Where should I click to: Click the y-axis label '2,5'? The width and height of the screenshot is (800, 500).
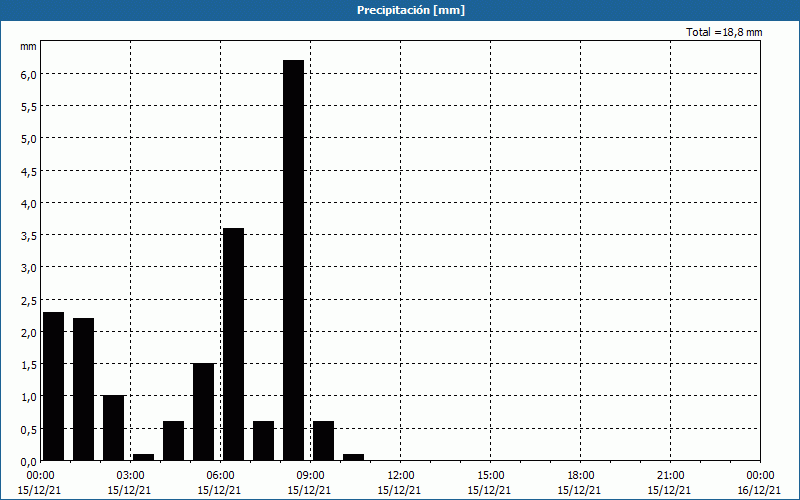pos(28,301)
